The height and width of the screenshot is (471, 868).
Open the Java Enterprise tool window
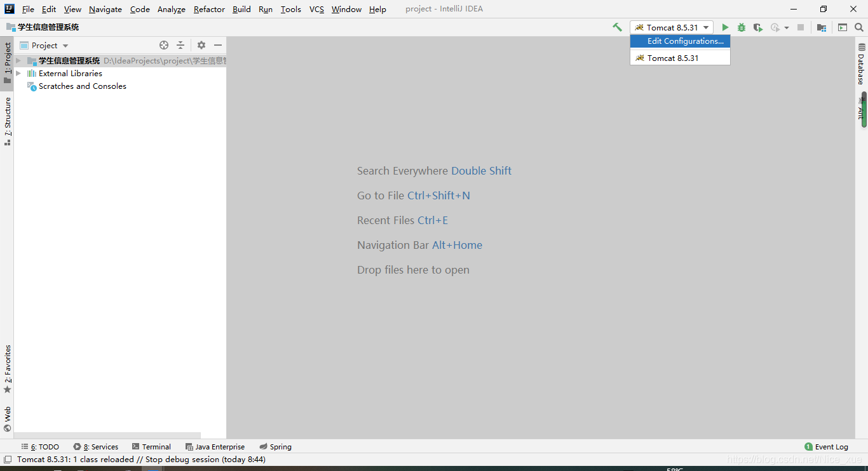pos(215,447)
